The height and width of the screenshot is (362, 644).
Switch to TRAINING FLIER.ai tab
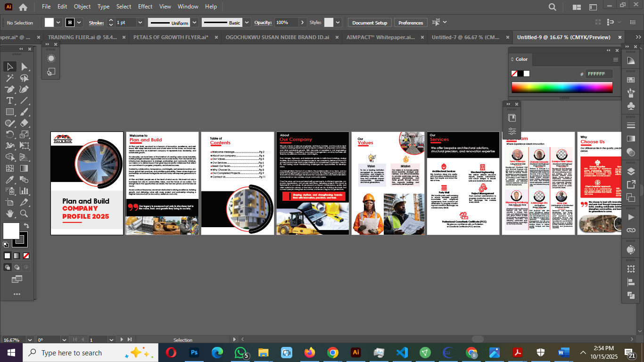[83, 37]
